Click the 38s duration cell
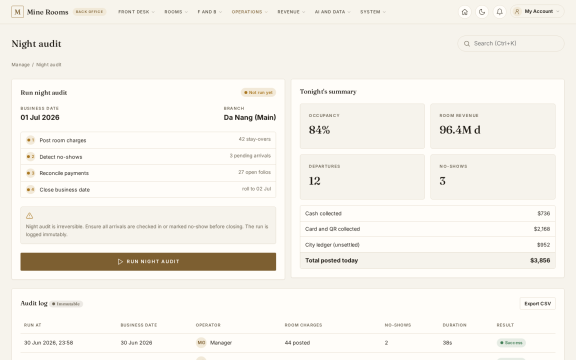 pyautogui.click(x=447, y=343)
